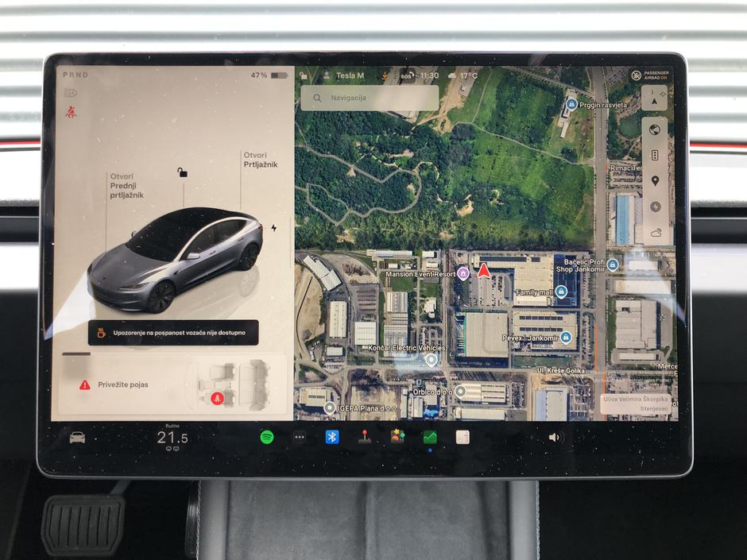Tap the red vehicle location arrow
Image resolution: width=747 pixels, height=560 pixels.
point(483,270)
